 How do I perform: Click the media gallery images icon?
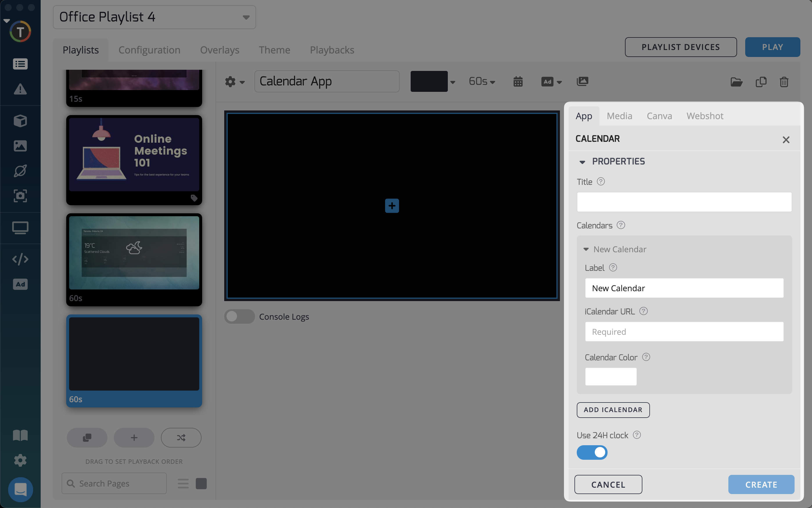click(x=582, y=81)
